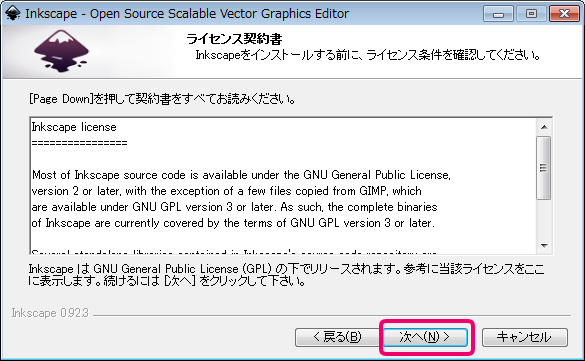The height and width of the screenshot is (361, 585).
Task: Click the 次へ(N) > next button
Action: 425,337
